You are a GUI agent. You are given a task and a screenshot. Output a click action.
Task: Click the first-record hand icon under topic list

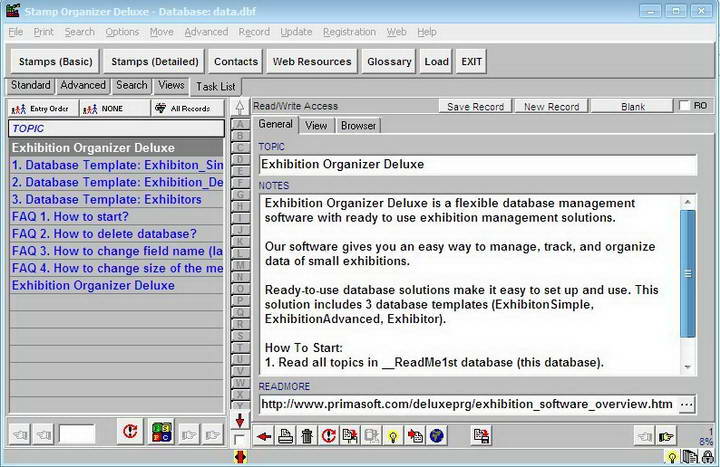(20, 434)
